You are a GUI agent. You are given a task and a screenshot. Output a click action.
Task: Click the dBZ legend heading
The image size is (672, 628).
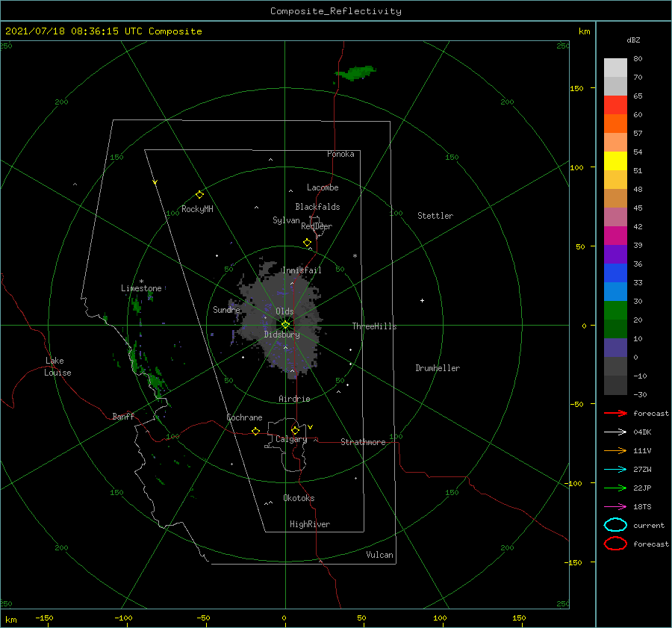coord(633,40)
